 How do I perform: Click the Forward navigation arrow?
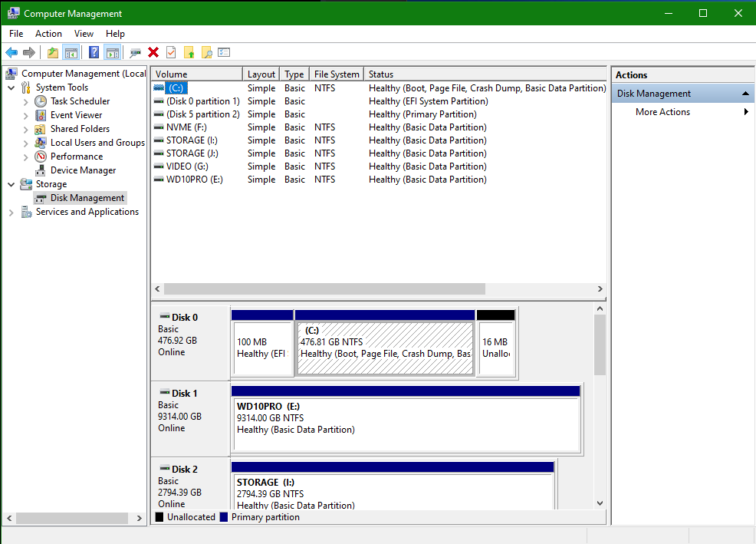tap(28, 51)
